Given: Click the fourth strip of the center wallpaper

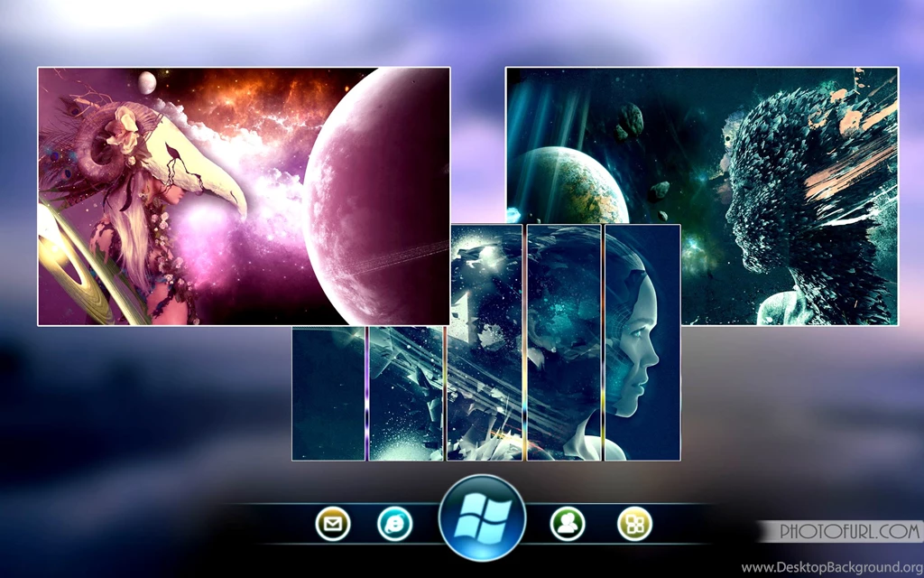Looking at the screenshot, I should point(564,343).
